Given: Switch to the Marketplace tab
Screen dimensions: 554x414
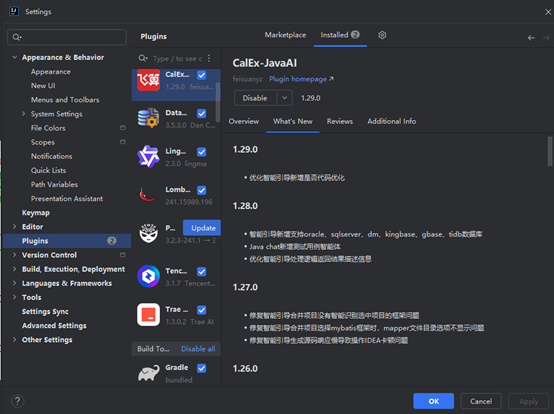Looking at the screenshot, I should click(285, 35).
